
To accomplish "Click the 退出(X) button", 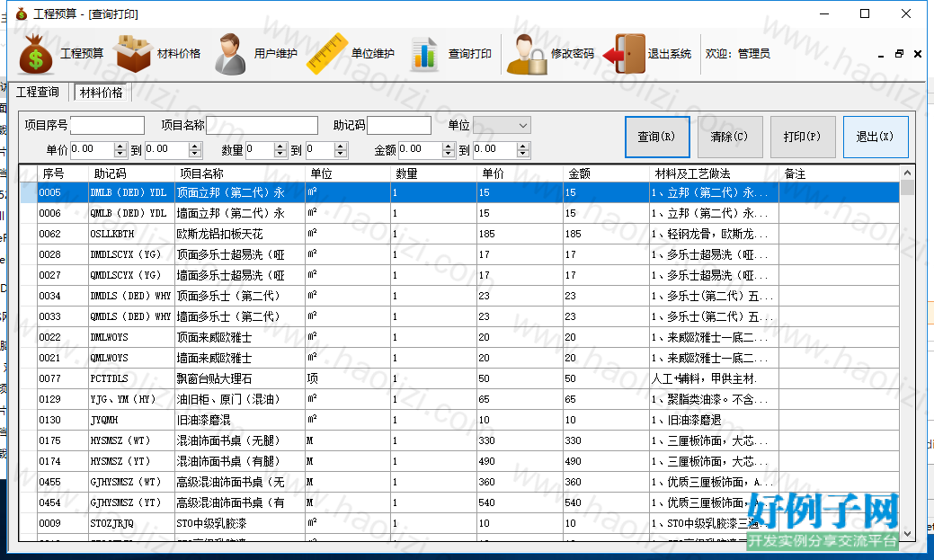I will [876, 137].
